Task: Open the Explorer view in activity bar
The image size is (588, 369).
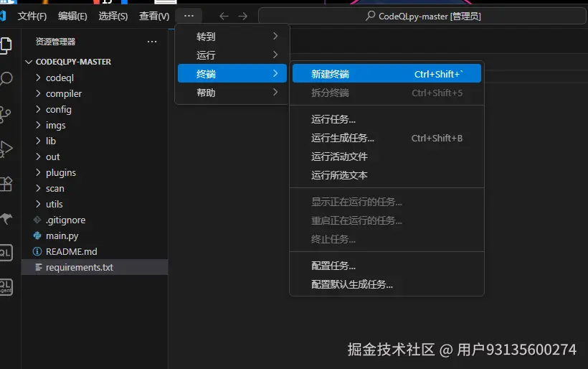Action: (x=6, y=45)
